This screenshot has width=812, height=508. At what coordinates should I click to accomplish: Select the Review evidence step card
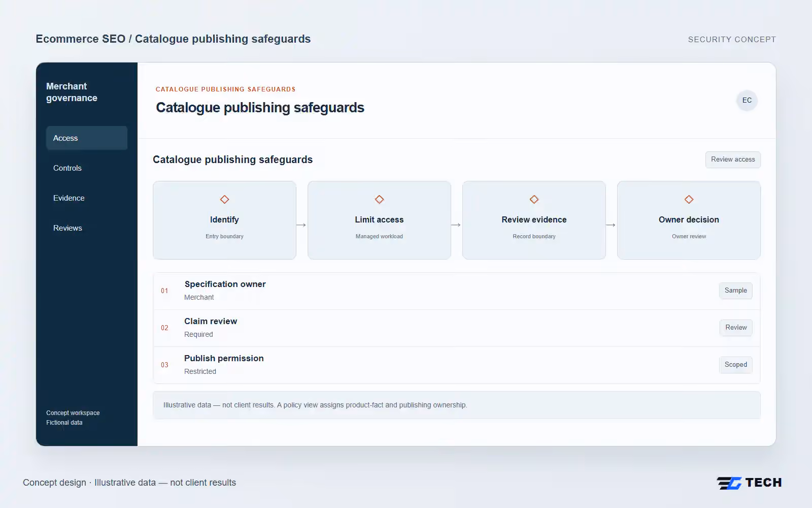pyautogui.click(x=534, y=220)
